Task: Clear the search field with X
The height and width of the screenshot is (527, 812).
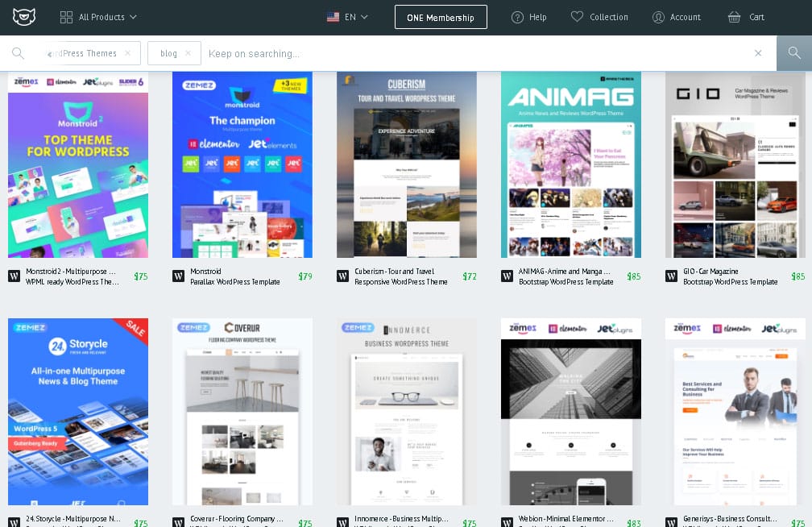Action: 757,53
